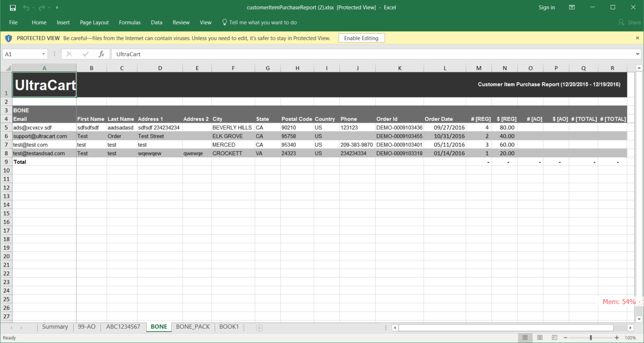The image size is (644, 343).
Task: Click the horizontal scrollbar right arrow
Action: coord(631,328)
